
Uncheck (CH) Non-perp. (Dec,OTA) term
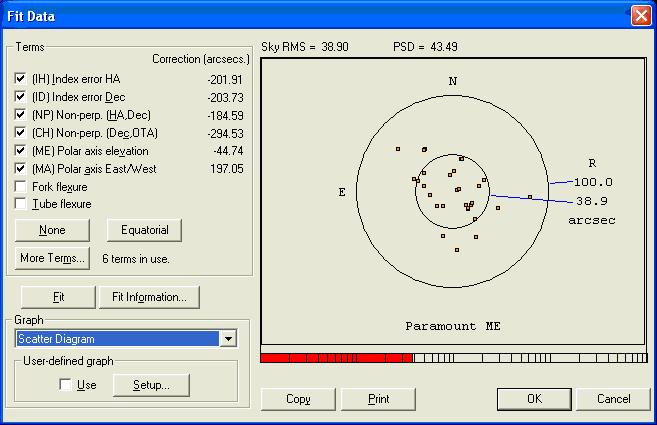point(21,133)
